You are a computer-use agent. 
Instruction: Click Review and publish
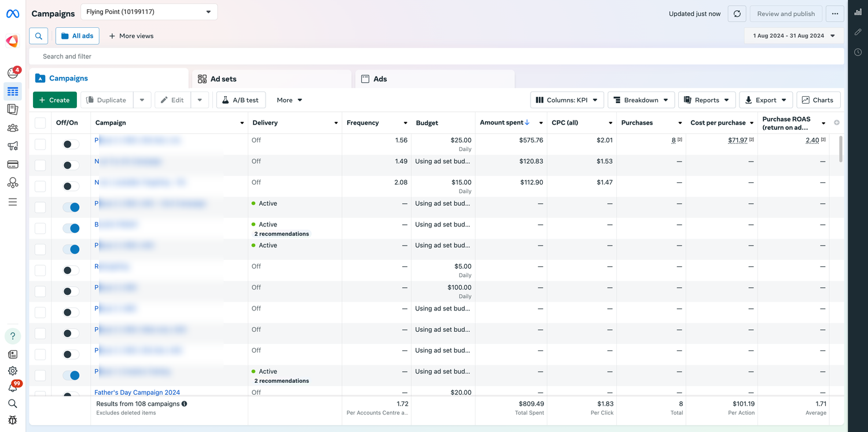(786, 14)
